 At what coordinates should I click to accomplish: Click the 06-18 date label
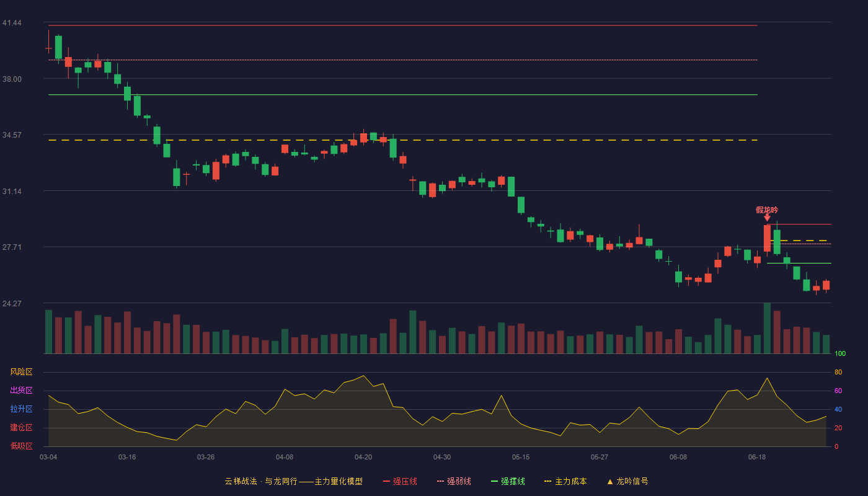(757, 457)
